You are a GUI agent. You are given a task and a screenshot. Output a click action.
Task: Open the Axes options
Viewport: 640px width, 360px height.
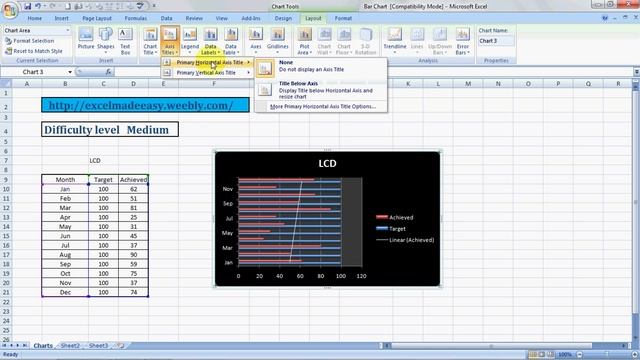click(256, 41)
